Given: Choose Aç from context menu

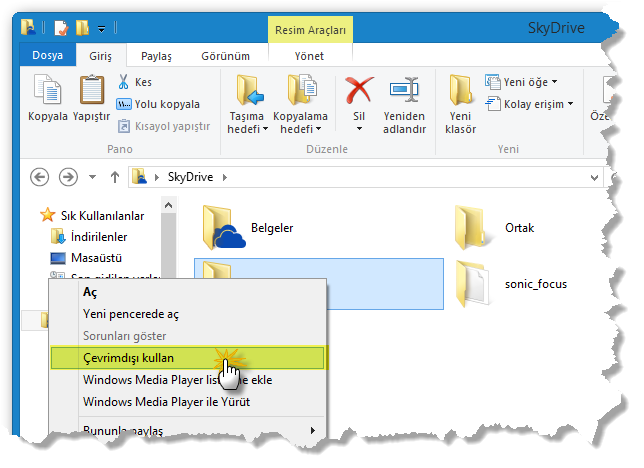Looking at the screenshot, I should (x=188, y=292).
